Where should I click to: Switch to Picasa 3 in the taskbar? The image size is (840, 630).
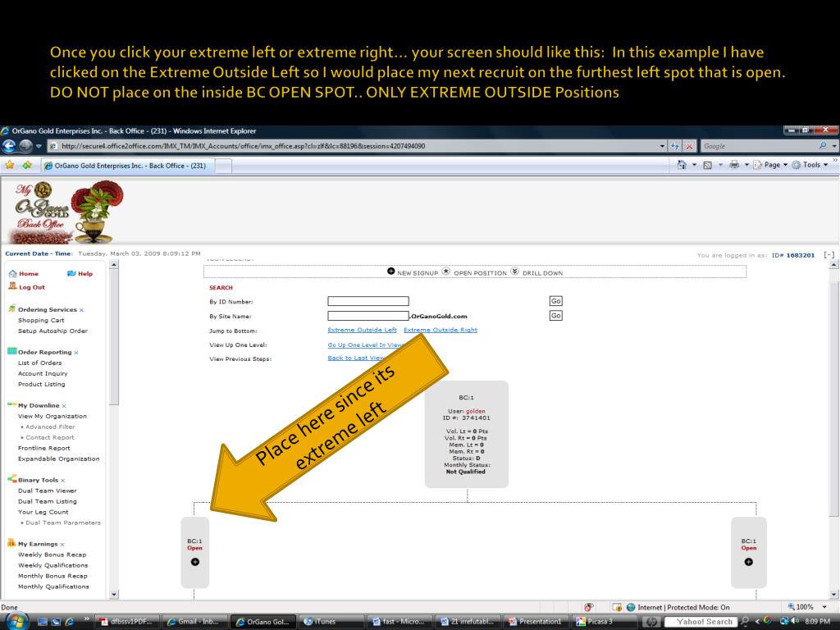600,622
